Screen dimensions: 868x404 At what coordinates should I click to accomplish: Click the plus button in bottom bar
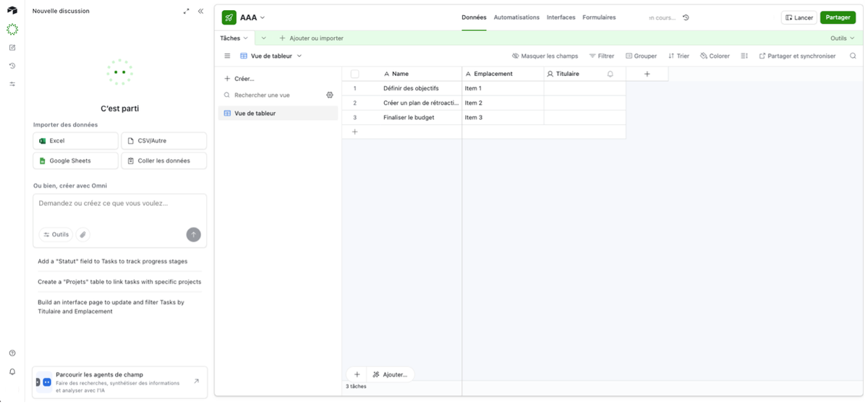pyautogui.click(x=357, y=374)
